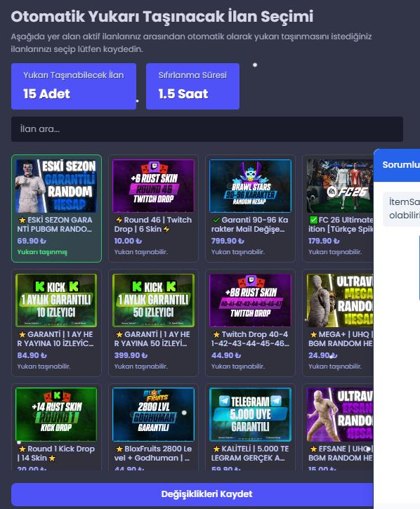420x509 pixels.
Task: Select the +88 Rust Skin Twitch Drop thumbnail
Action: [x=251, y=300]
